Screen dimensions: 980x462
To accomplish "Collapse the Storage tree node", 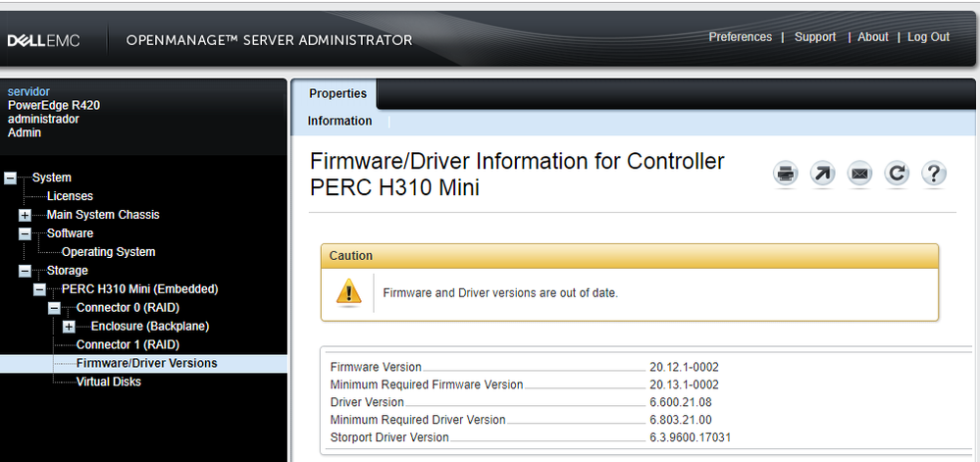I will coord(25,272).
